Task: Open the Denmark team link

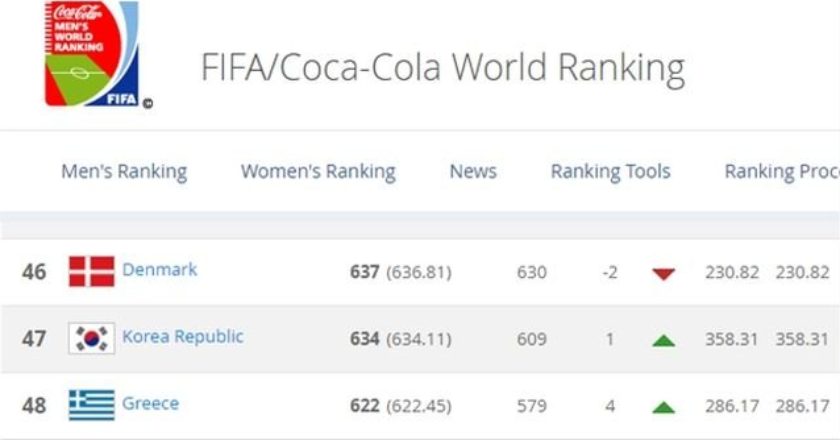Action: (x=160, y=269)
